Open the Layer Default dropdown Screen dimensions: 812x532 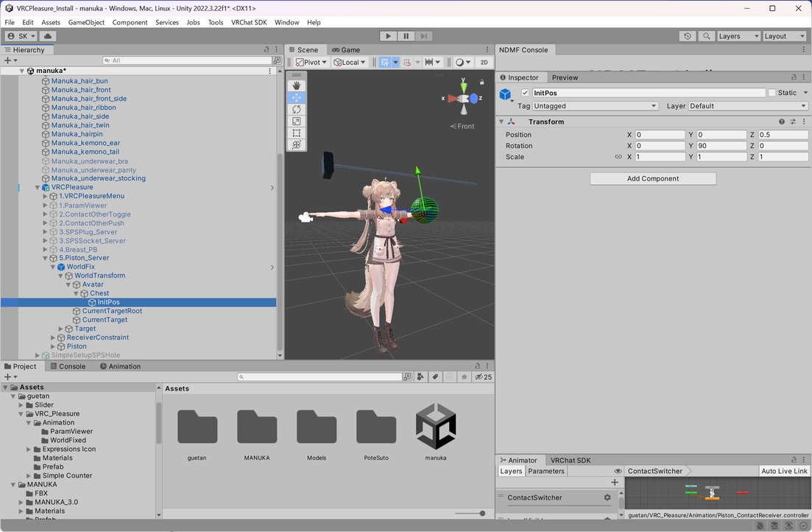pos(748,106)
